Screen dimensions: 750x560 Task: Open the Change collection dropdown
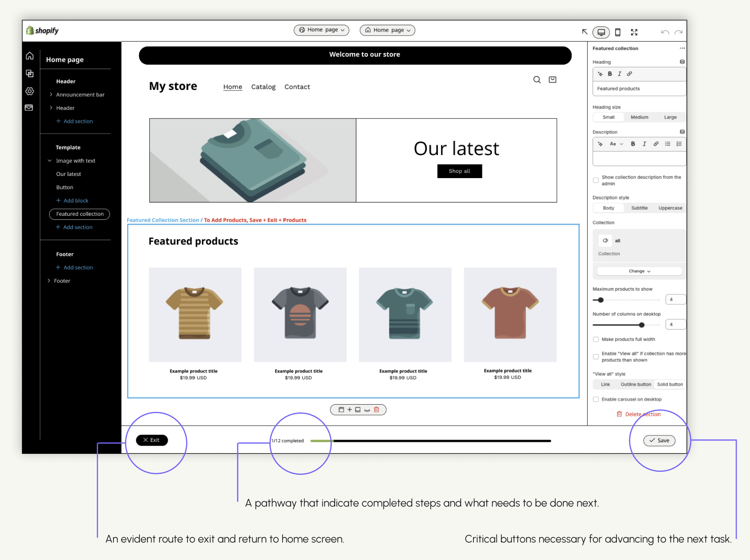click(639, 271)
